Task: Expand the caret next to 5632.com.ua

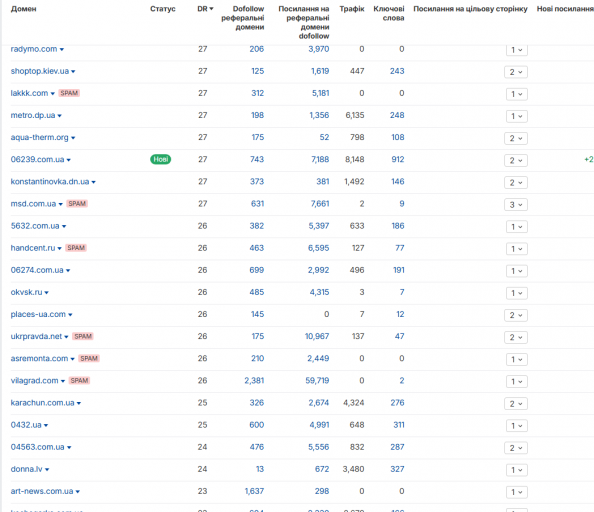Action: pyautogui.click(x=64, y=226)
